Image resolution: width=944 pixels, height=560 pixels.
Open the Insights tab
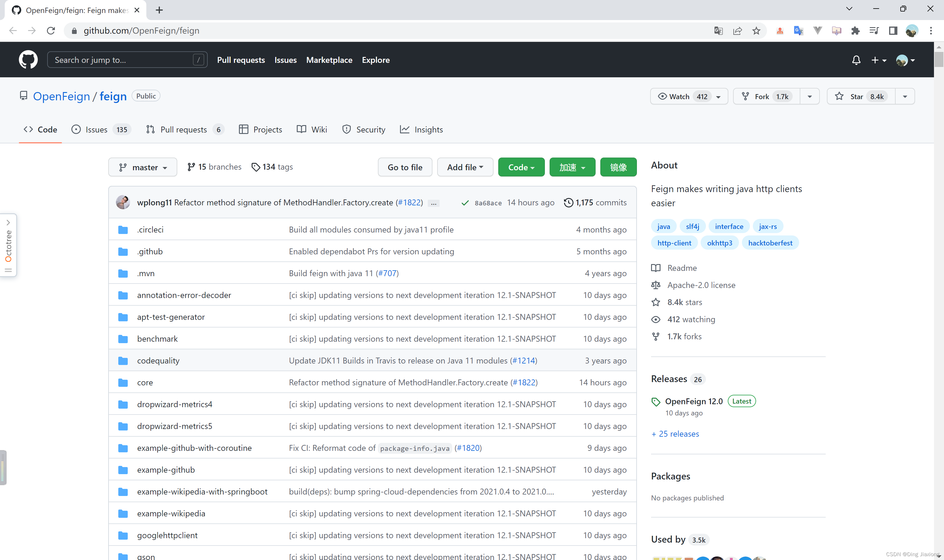[x=422, y=130]
